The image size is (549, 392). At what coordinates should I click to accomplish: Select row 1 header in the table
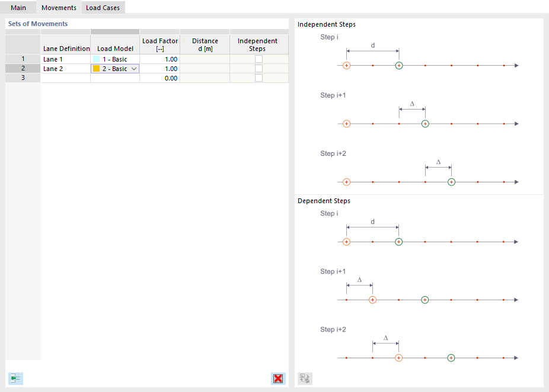pos(22,59)
